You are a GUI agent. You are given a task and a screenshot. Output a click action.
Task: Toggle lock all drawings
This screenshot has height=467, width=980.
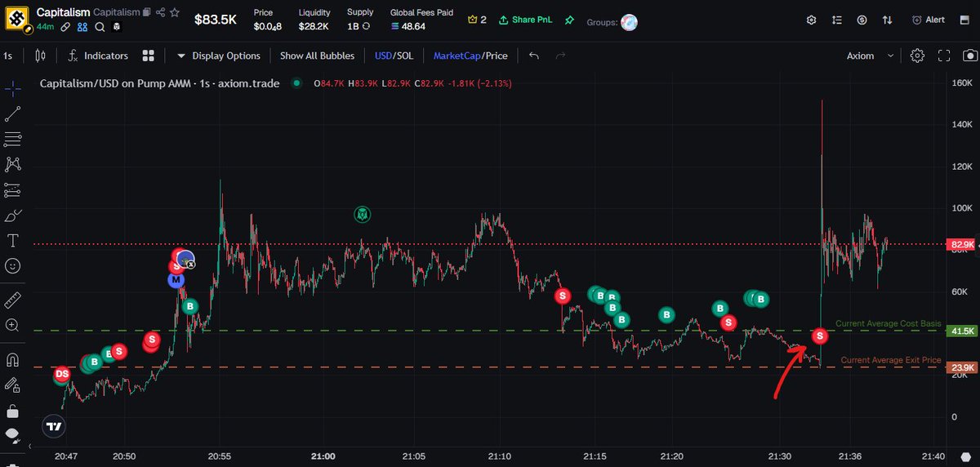(12, 410)
